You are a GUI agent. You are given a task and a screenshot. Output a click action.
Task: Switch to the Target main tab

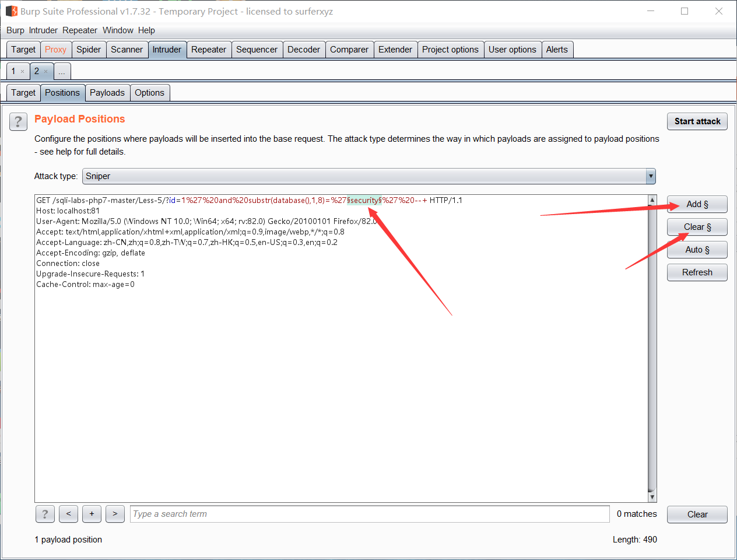23,50
